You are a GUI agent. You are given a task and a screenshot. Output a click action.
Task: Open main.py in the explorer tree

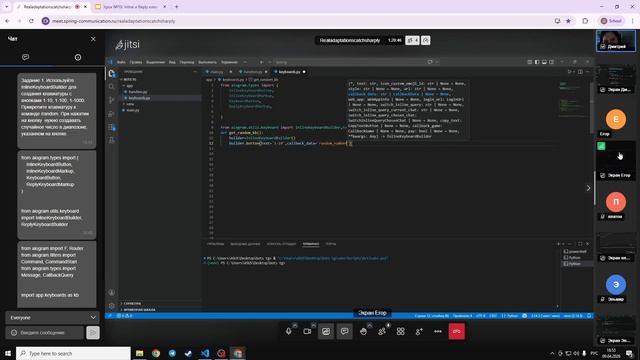(x=133, y=110)
